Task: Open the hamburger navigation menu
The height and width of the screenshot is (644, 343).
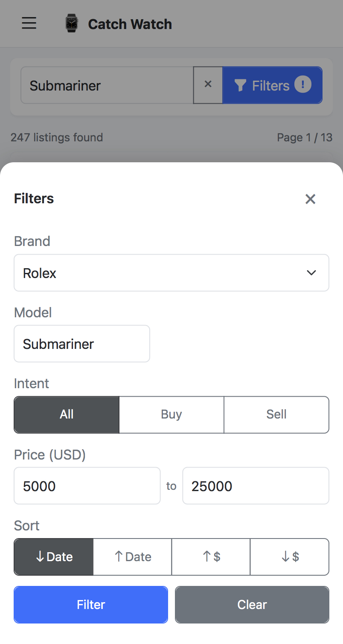Action: 29,23
